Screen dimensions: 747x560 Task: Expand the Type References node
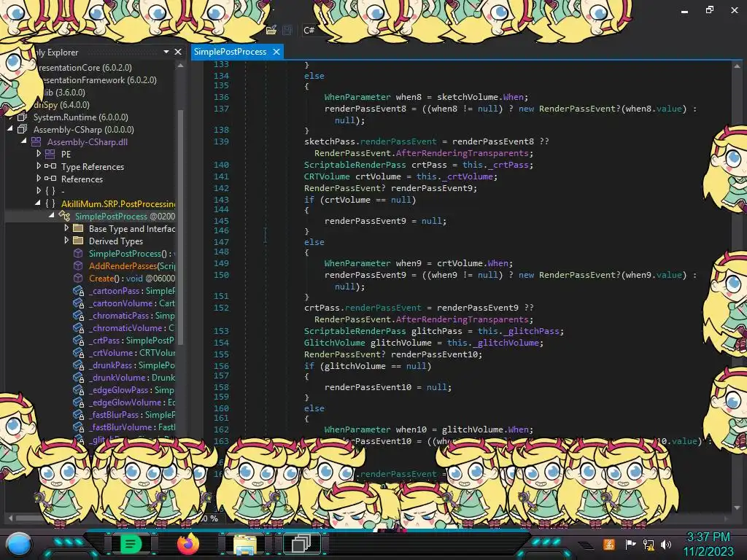[x=38, y=166]
